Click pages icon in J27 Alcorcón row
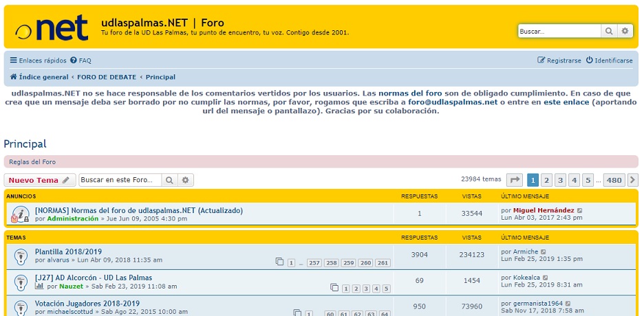Image resolution: width=644 pixels, height=316 pixels. (x=334, y=287)
